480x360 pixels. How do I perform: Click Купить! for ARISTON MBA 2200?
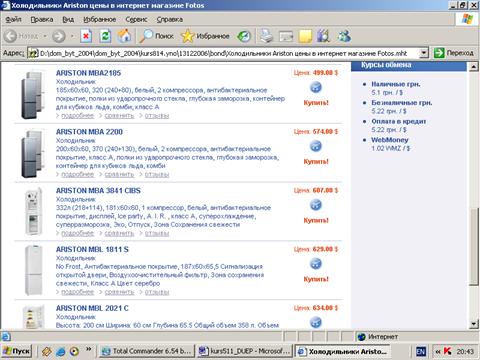pyautogui.click(x=316, y=161)
